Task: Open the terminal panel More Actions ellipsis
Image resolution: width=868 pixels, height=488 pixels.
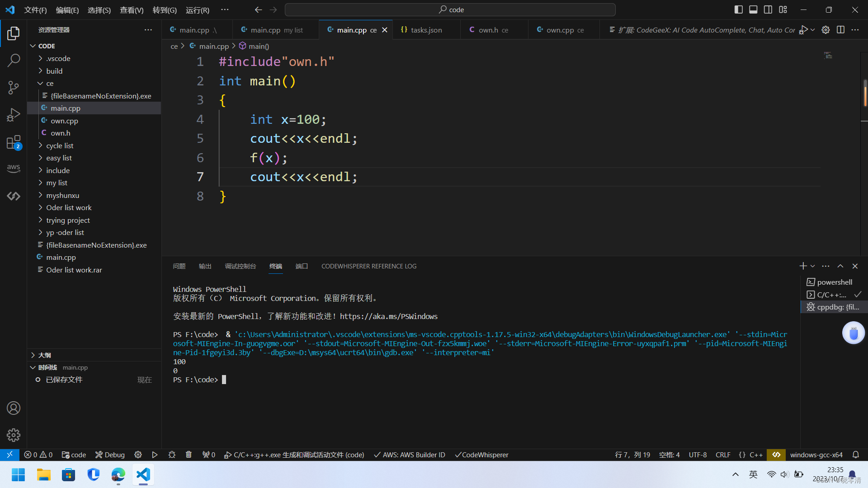Action: click(826, 266)
